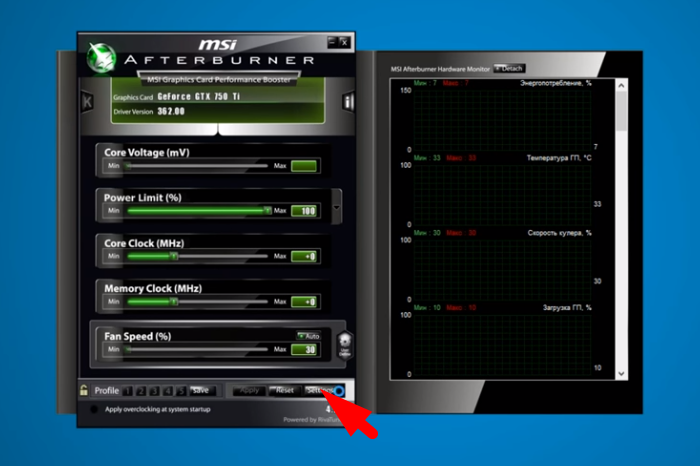Screen dimensions: 700x466
Task: Toggle Auto fan speed mode
Action: (308, 336)
